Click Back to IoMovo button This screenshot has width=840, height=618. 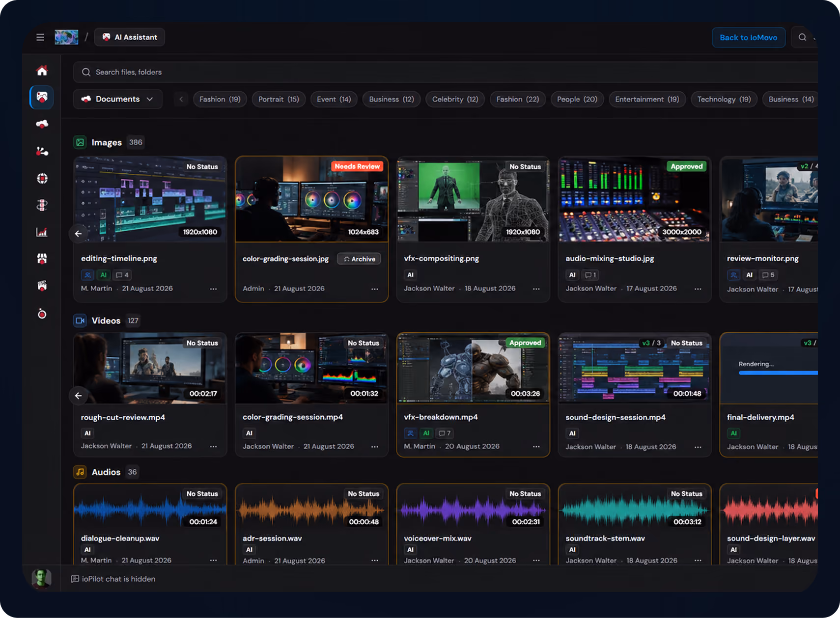[749, 37]
